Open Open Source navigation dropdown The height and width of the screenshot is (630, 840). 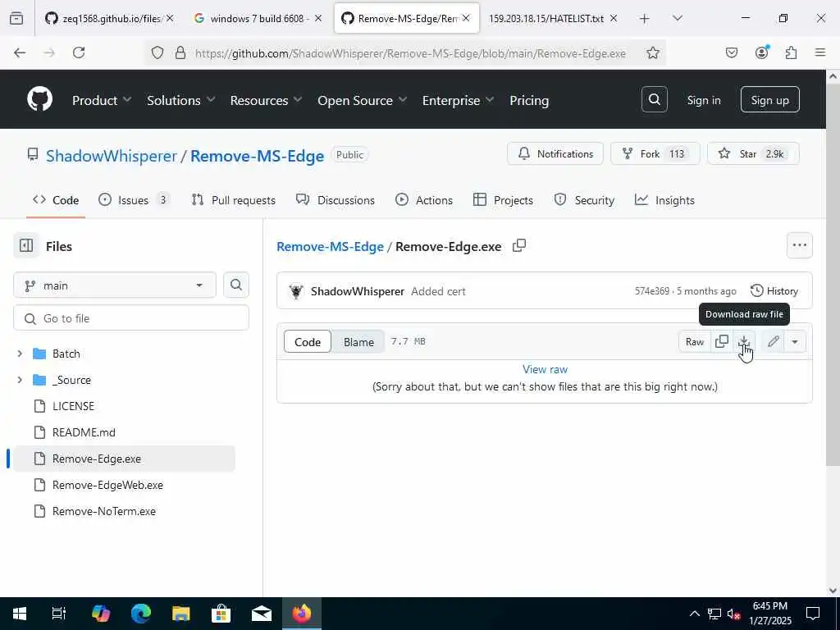coord(362,100)
